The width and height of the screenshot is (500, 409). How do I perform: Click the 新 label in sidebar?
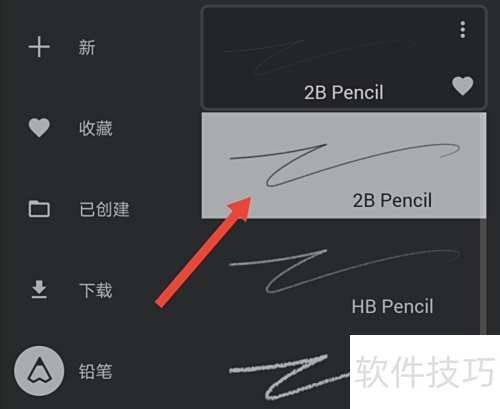[87, 47]
